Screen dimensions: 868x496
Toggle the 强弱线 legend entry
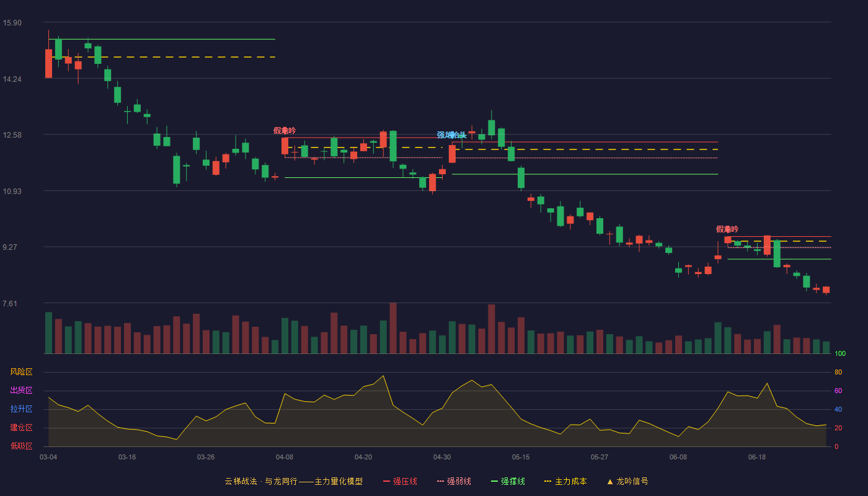click(x=454, y=481)
